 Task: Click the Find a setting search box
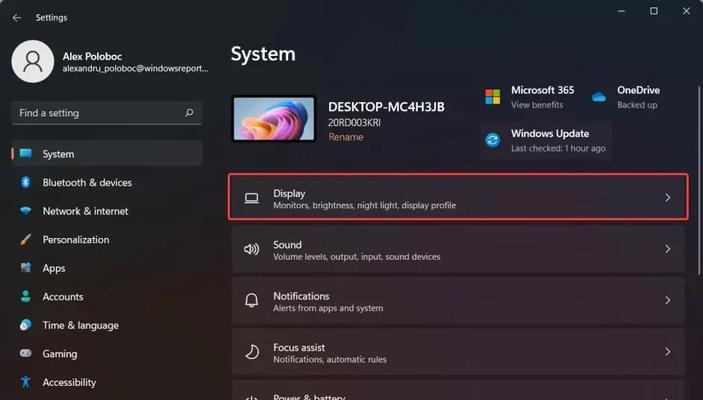click(x=107, y=113)
